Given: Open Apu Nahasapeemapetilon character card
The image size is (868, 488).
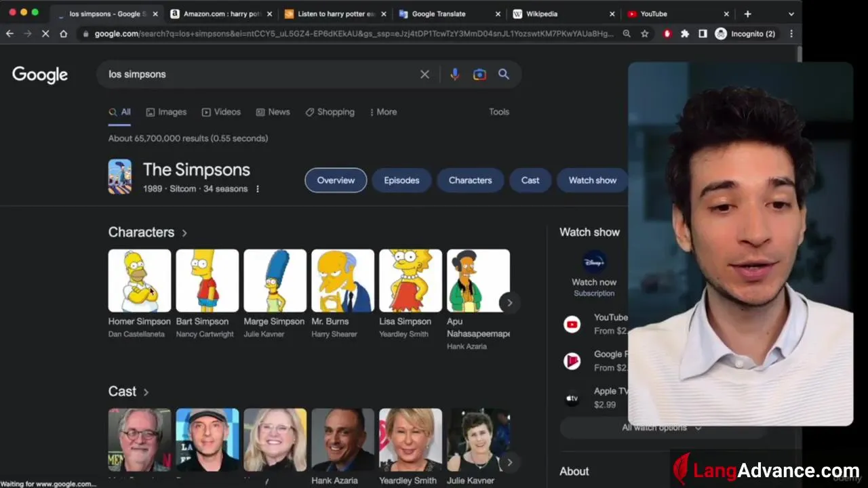Looking at the screenshot, I should click(478, 299).
